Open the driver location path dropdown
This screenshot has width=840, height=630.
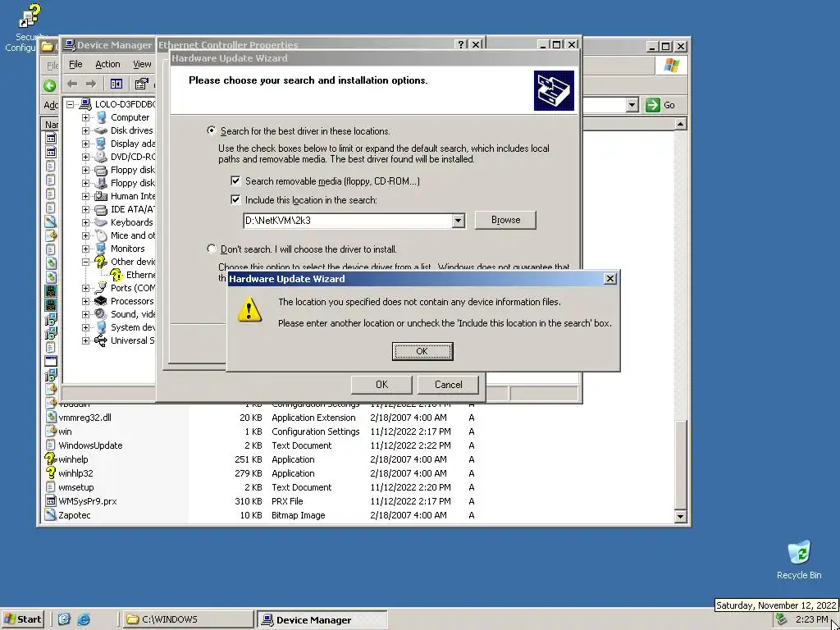pos(458,221)
